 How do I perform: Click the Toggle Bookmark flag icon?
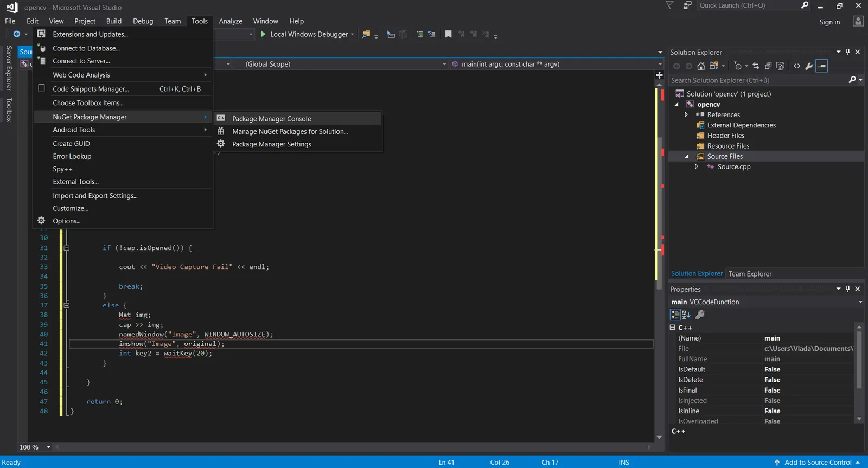click(x=448, y=34)
